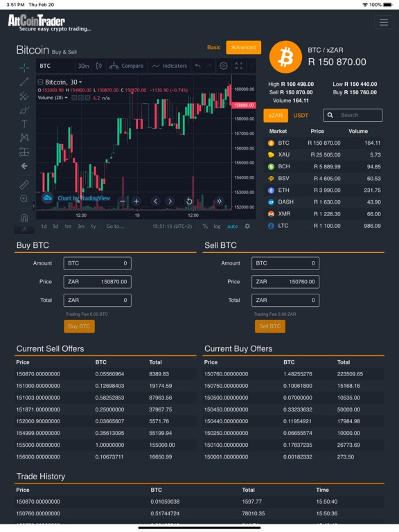The width and height of the screenshot is (399, 532).
Task: Expand the Bitcoin, 30 legend arrow
Action: [80, 82]
